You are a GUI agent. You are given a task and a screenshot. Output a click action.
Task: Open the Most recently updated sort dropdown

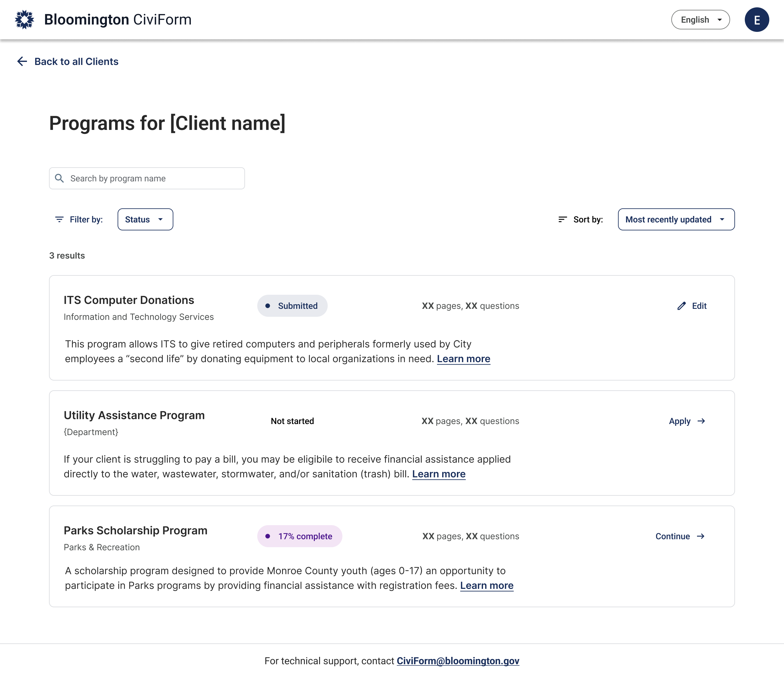coord(676,219)
